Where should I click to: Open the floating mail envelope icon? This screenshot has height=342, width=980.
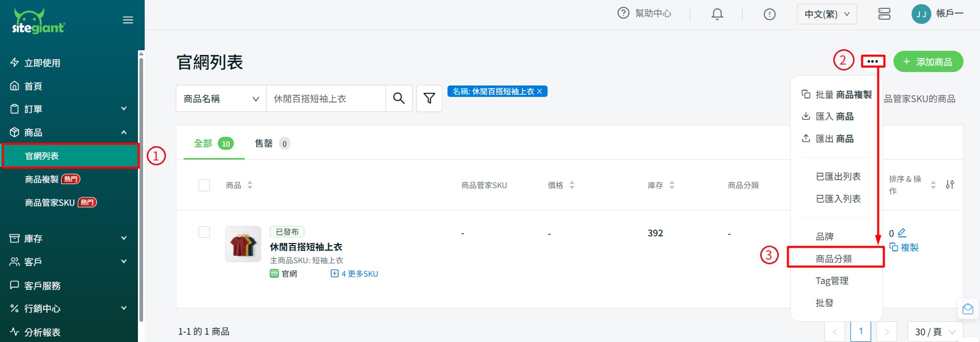(x=968, y=309)
